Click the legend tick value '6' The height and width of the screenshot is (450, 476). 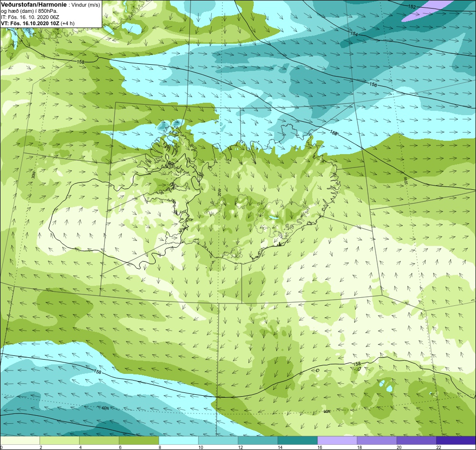(120, 447)
